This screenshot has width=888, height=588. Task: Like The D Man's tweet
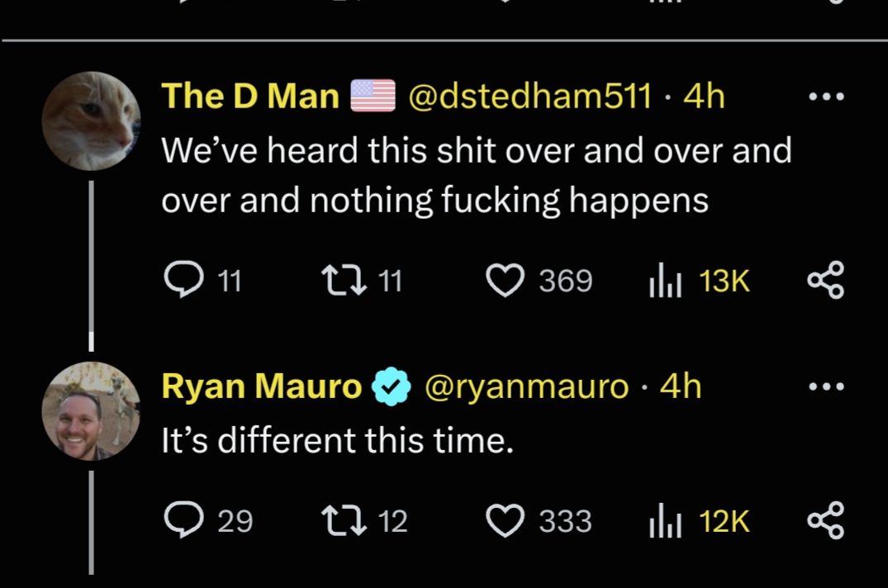click(x=505, y=282)
